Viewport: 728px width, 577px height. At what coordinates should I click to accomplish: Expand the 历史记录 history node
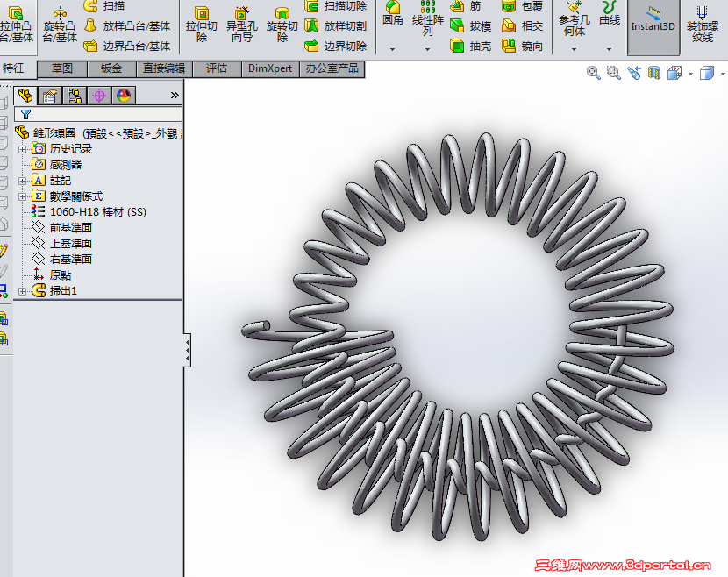(22, 149)
